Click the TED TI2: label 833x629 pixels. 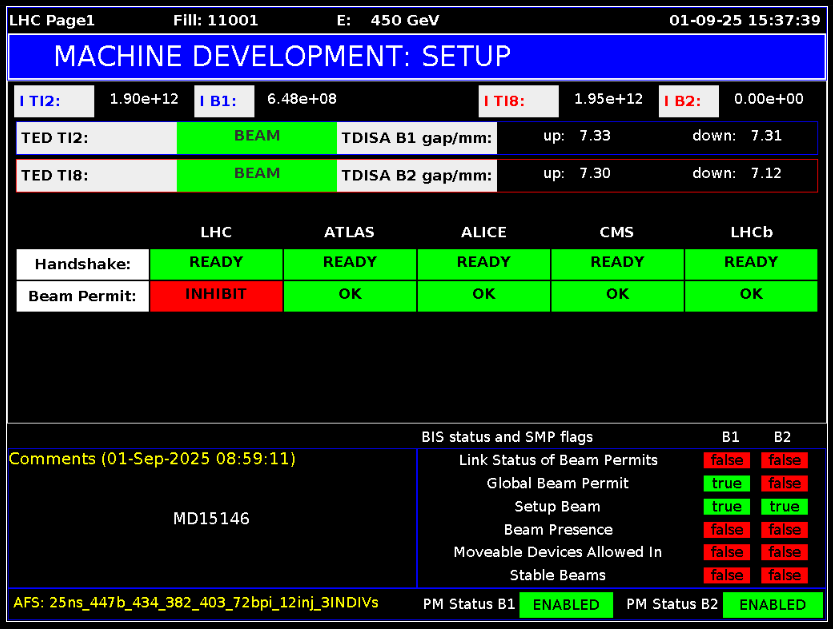click(97, 138)
